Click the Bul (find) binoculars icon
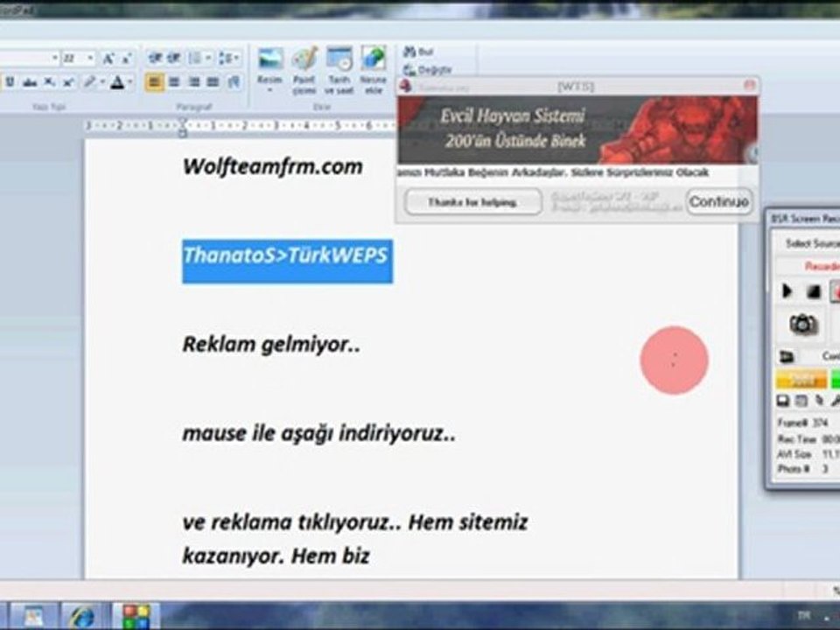This screenshot has width=840, height=630. coord(409,52)
